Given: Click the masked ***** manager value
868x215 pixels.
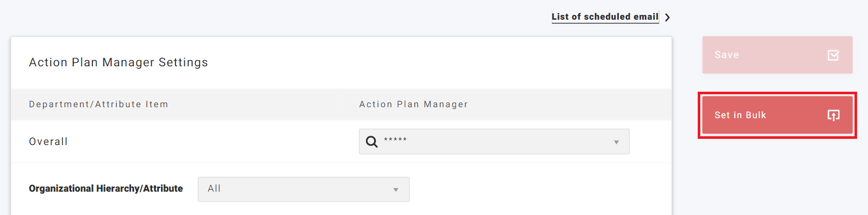Looking at the screenshot, I should click(x=396, y=140).
